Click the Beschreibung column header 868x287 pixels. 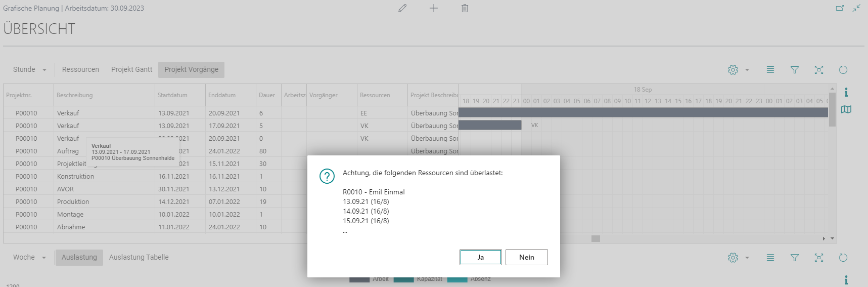coord(104,95)
